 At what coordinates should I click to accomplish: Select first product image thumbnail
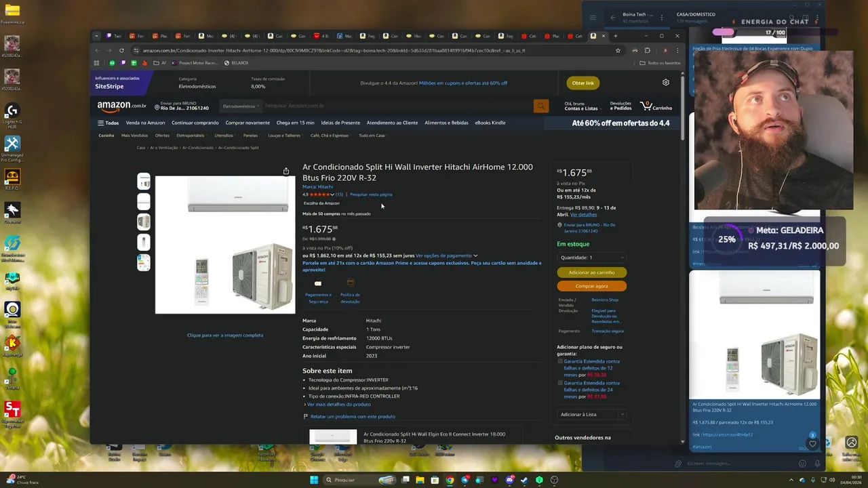(143, 182)
